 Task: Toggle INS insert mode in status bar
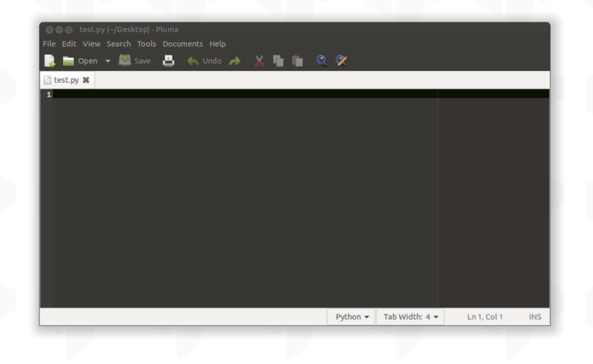coord(535,317)
